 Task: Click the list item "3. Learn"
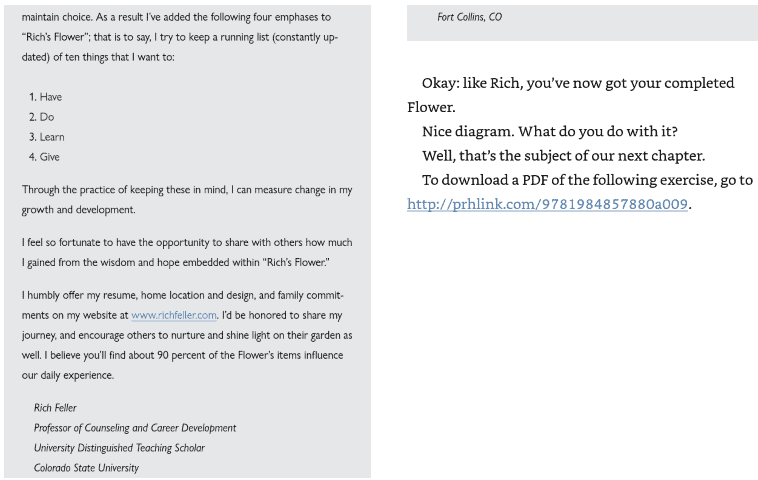click(46, 137)
